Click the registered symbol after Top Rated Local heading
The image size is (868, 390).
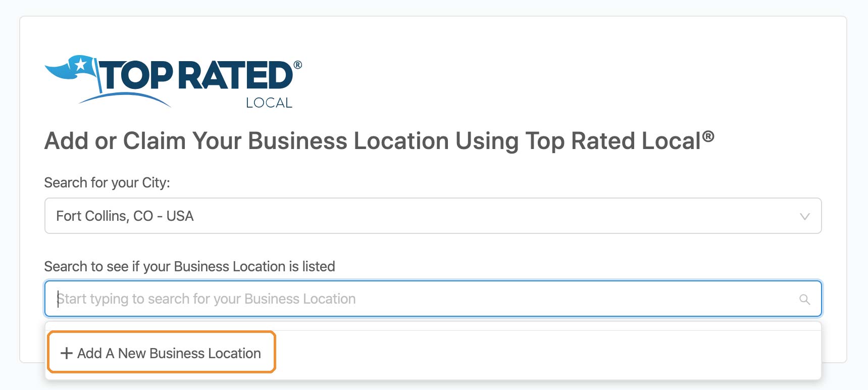click(x=708, y=136)
